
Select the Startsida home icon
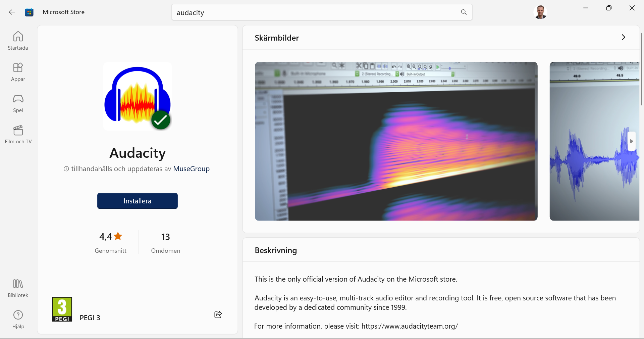coord(17,40)
